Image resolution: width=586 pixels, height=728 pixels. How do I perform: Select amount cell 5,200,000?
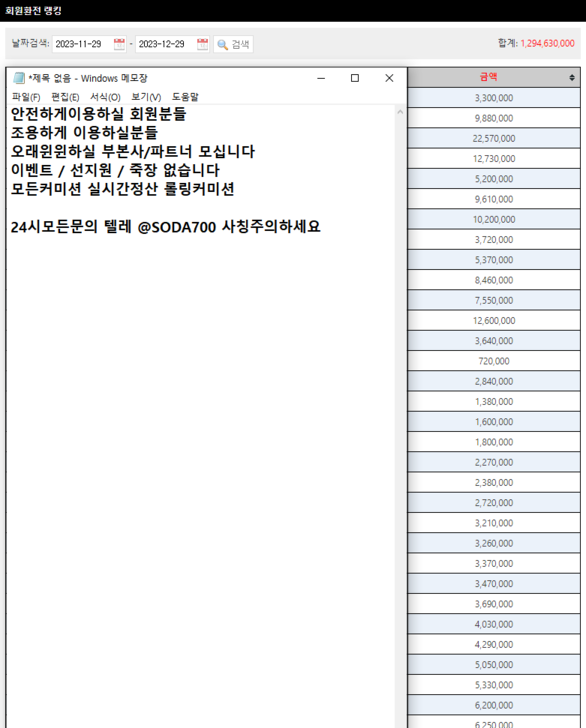(494, 179)
